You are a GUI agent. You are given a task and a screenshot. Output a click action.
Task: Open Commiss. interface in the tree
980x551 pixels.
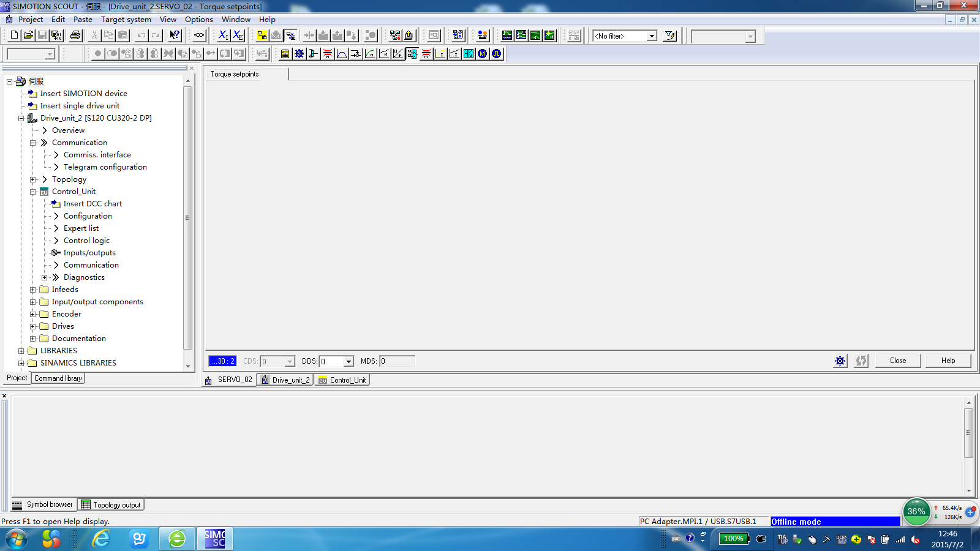coord(97,155)
